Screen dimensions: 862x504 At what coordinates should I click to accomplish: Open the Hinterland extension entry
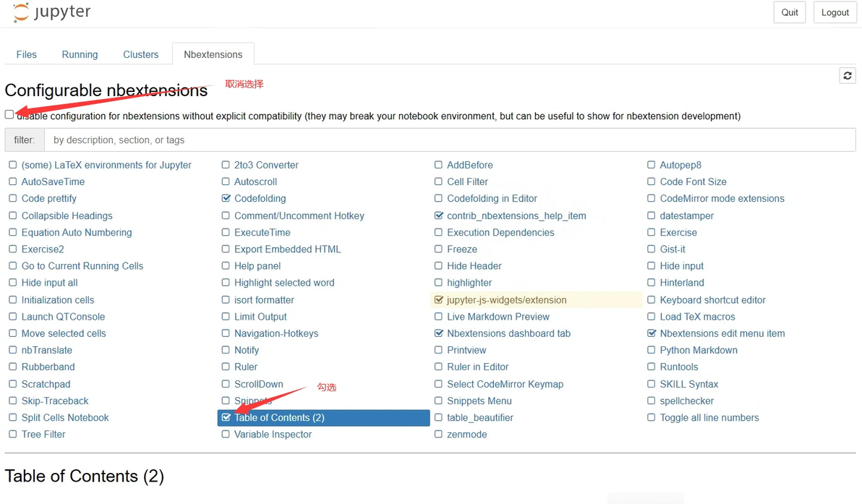[682, 283]
